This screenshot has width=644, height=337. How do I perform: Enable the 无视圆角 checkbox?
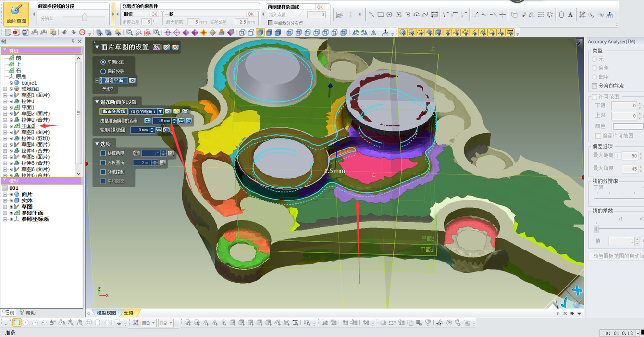point(103,162)
